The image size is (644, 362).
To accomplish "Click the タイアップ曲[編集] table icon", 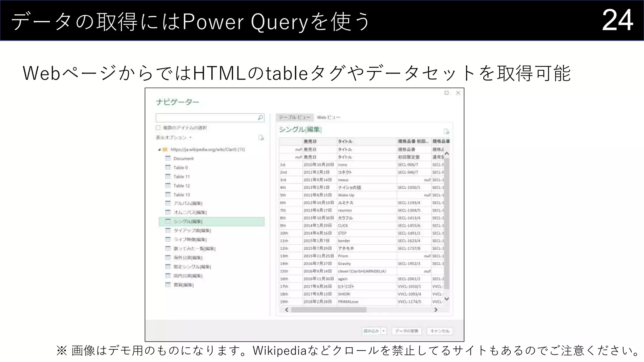I will tap(168, 230).
